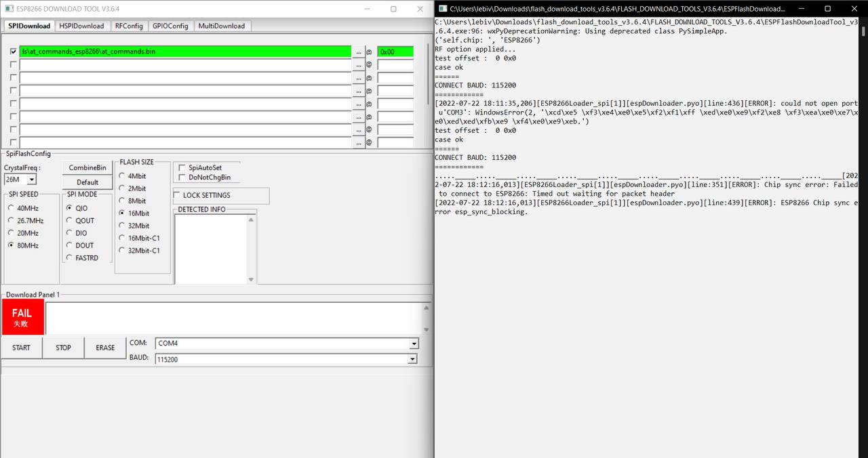The image size is (868, 458).
Task: Enable the SpiAutoSet checkbox
Action: [x=182, y=167]
